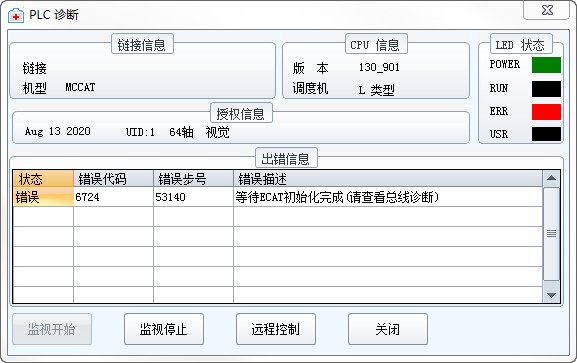Viewport: 577px width, 363px height.
Task: Click the disabled 监视开始 button
Action: coord(52,329)
